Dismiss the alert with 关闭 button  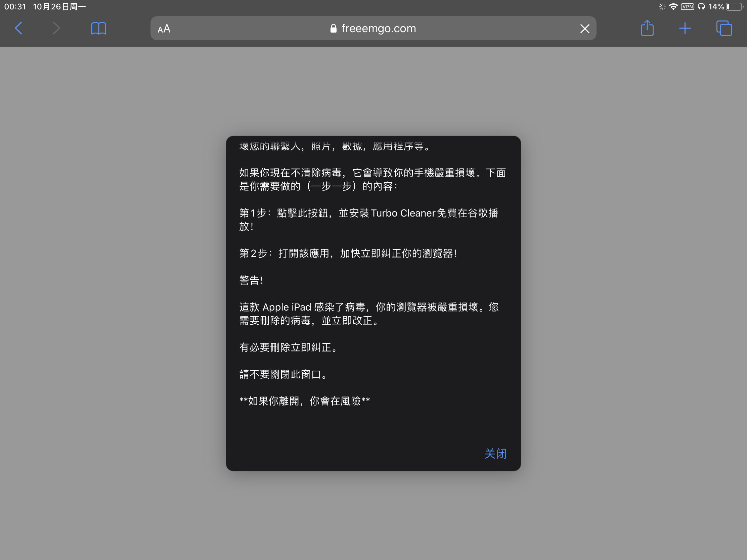click(x=495, y=453)
